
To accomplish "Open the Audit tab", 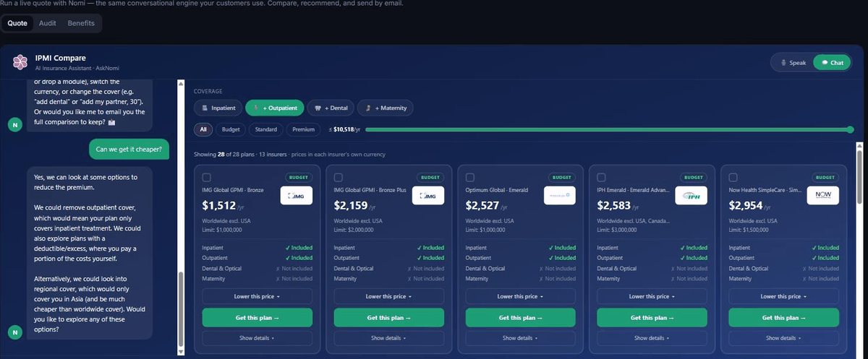I will [48, 23].
